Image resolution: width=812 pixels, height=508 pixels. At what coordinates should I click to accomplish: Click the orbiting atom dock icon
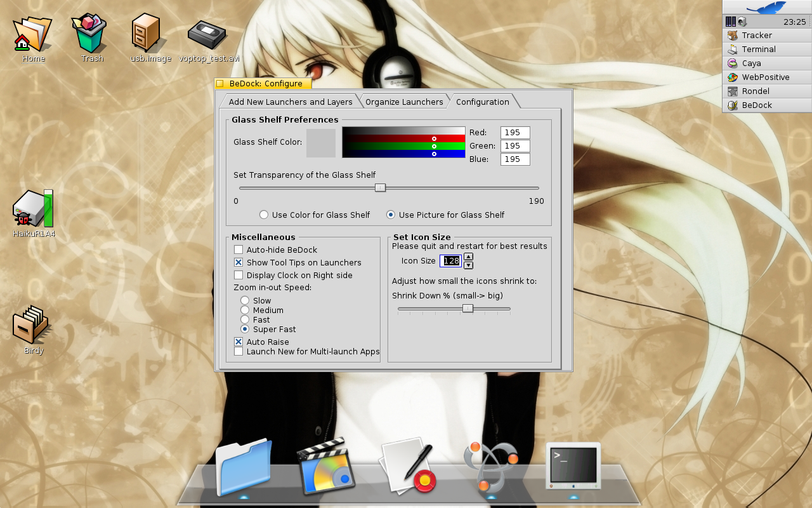click(x=490, y=467)
